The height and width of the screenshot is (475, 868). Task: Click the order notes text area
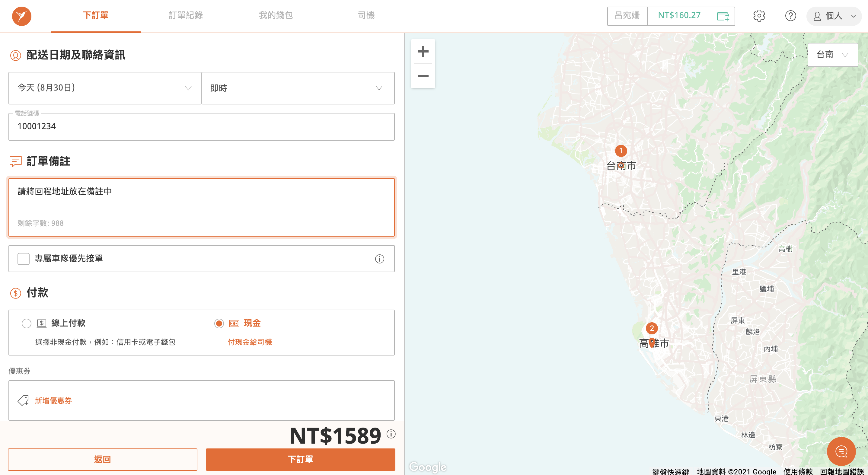(x=202, y=207)
